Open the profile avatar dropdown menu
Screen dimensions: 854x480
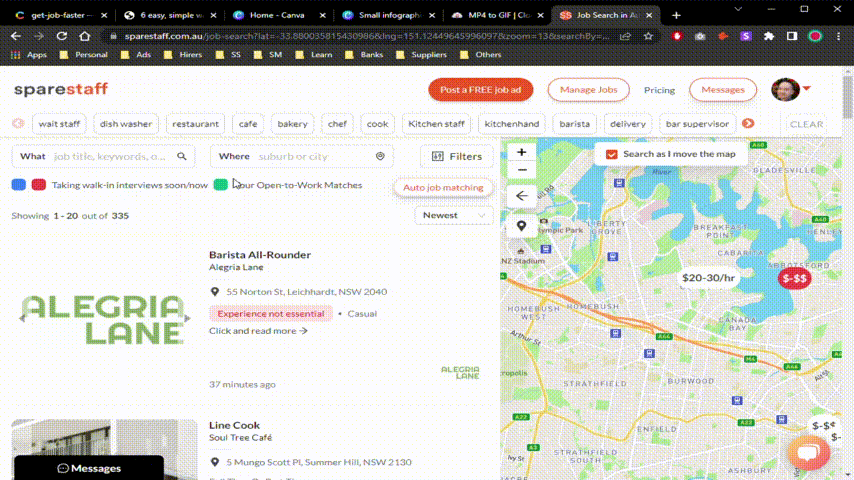[791, 89]
